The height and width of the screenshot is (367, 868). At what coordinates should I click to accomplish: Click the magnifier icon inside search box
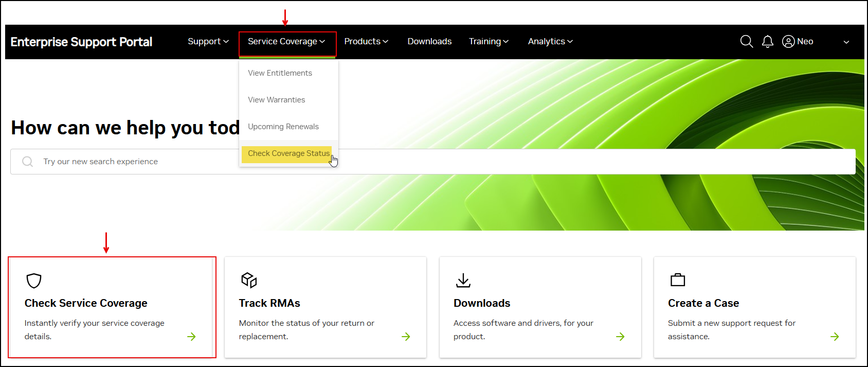[28, 162]
